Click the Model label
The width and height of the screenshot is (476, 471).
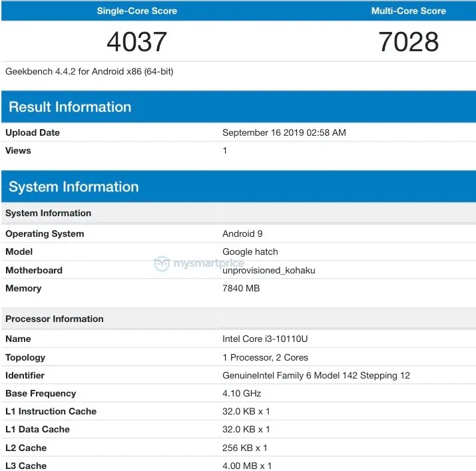pos(19,251)
